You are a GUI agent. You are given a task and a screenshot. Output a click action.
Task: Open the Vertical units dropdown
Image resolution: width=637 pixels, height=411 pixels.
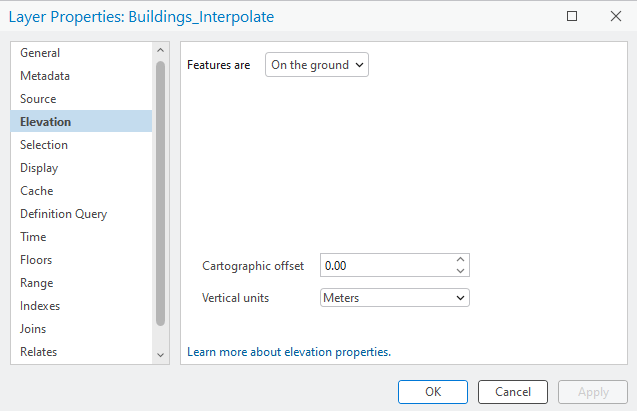pyautogui.click(x=394, y=297)
